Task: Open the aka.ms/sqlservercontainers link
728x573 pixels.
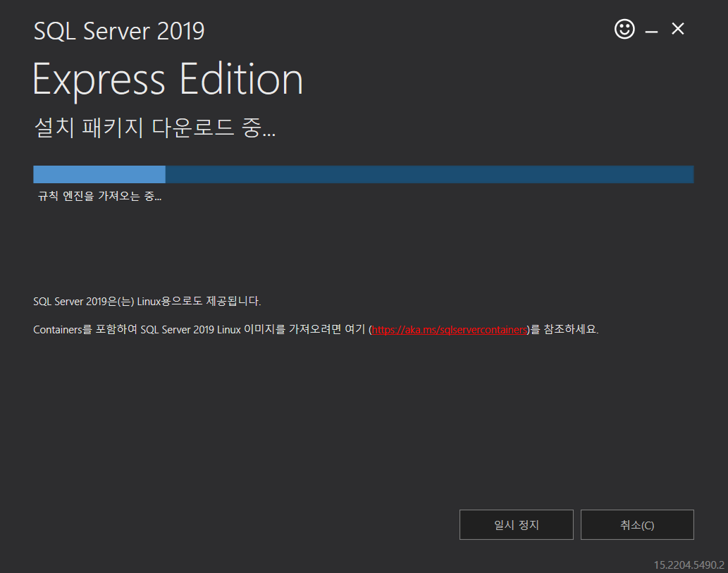Action: [x=450, y=330]
